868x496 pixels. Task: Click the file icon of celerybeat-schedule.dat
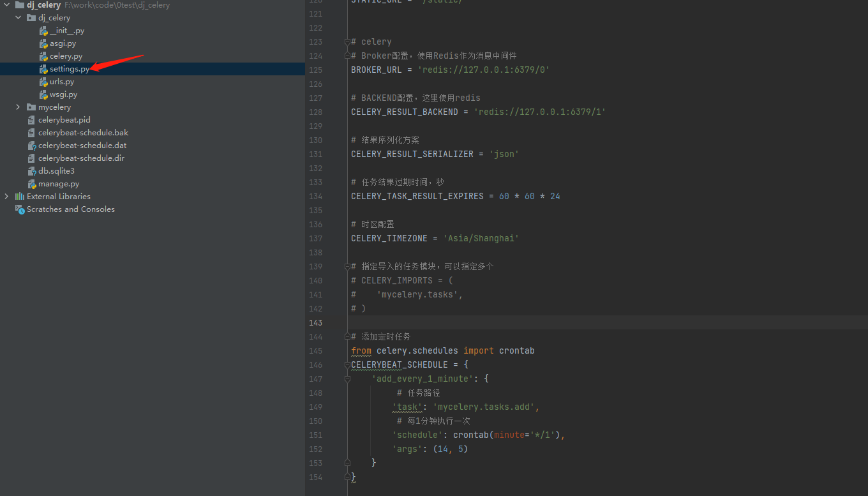32,146
